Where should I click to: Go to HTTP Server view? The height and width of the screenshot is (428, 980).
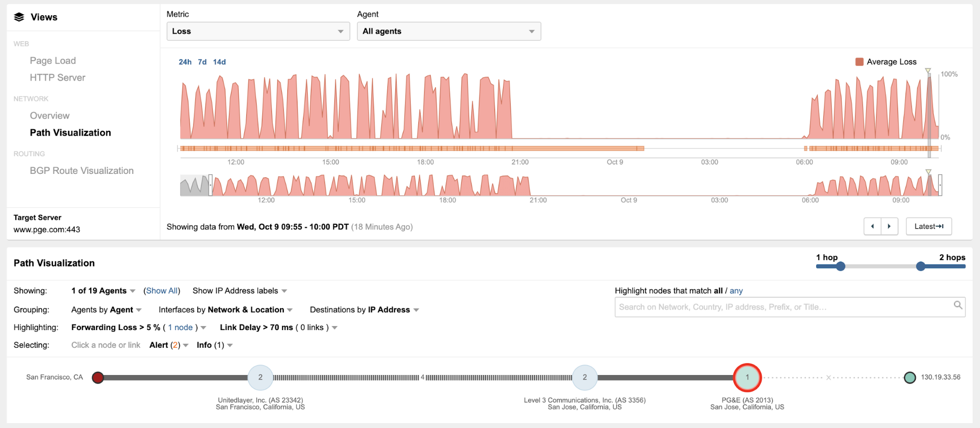point(57,78)
